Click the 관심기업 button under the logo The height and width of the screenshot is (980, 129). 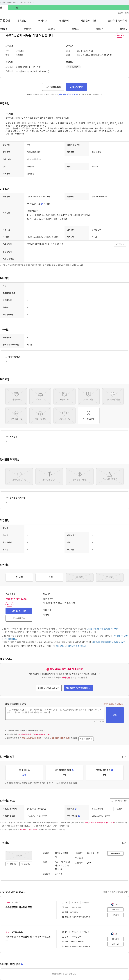pos(12,864)
